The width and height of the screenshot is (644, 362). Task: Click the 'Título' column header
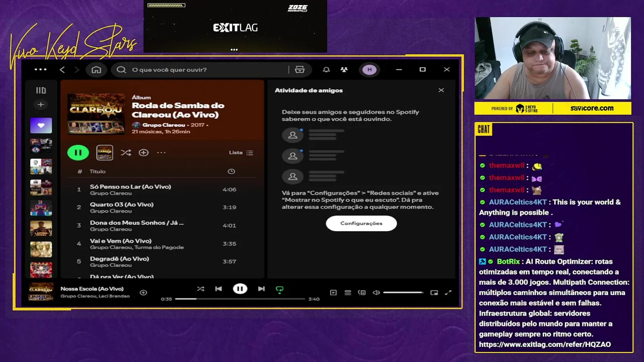click(98, 171)
